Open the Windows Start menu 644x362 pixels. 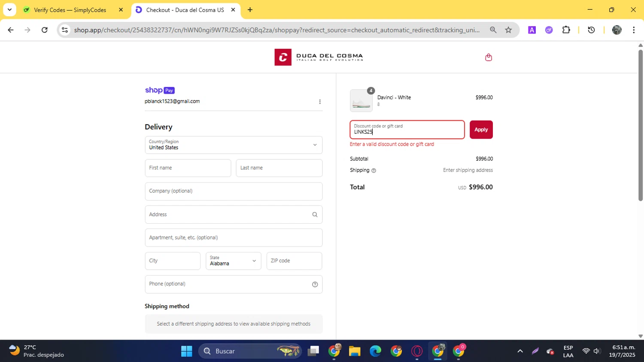pos(186,351)
